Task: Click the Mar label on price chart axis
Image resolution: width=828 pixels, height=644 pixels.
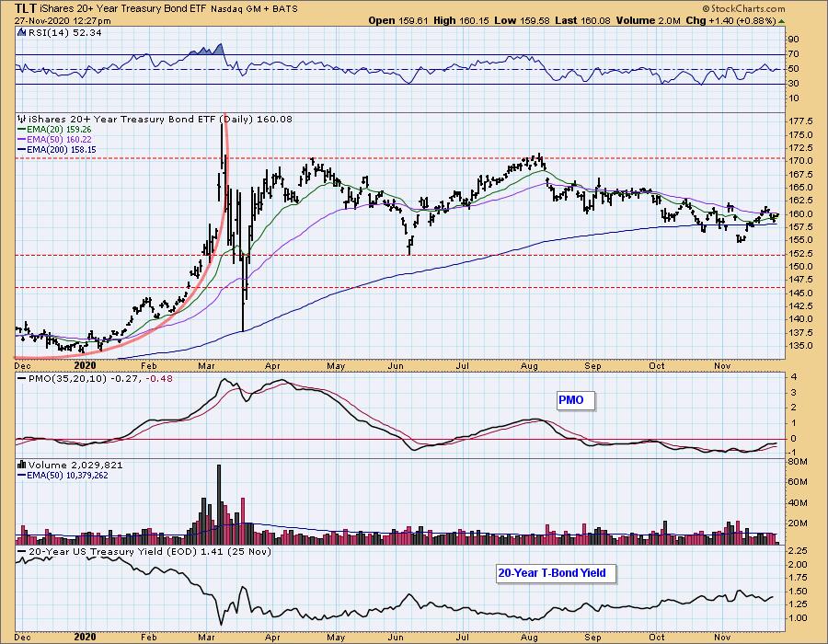Action: (x=206, y=366)
